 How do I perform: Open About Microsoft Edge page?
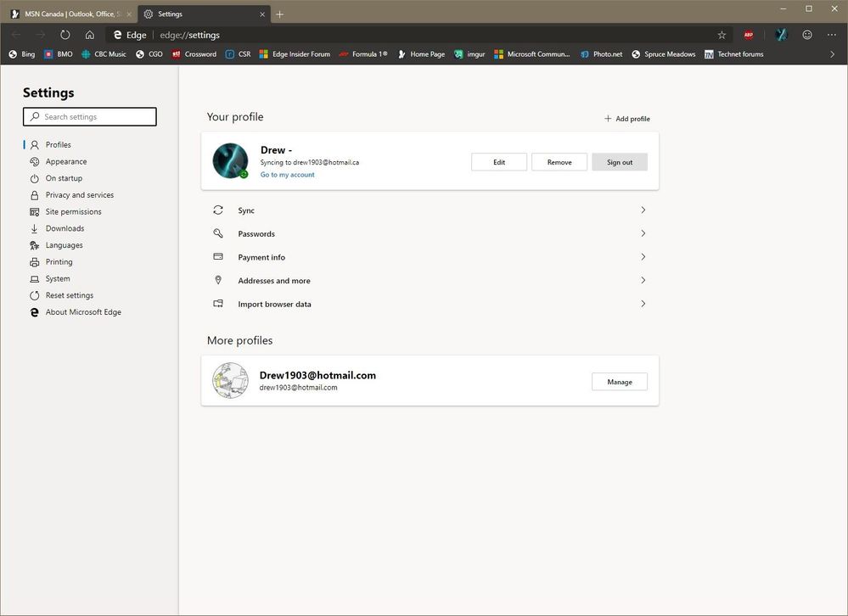[76, 312]
